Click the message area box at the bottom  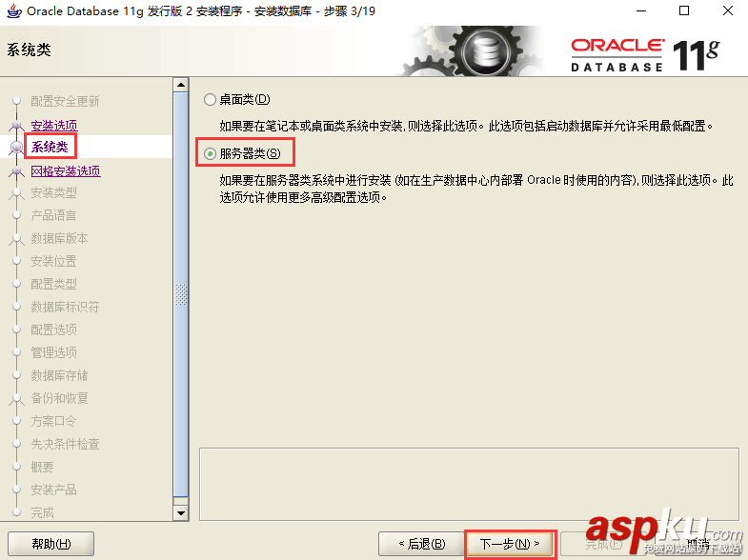[469, 484]
